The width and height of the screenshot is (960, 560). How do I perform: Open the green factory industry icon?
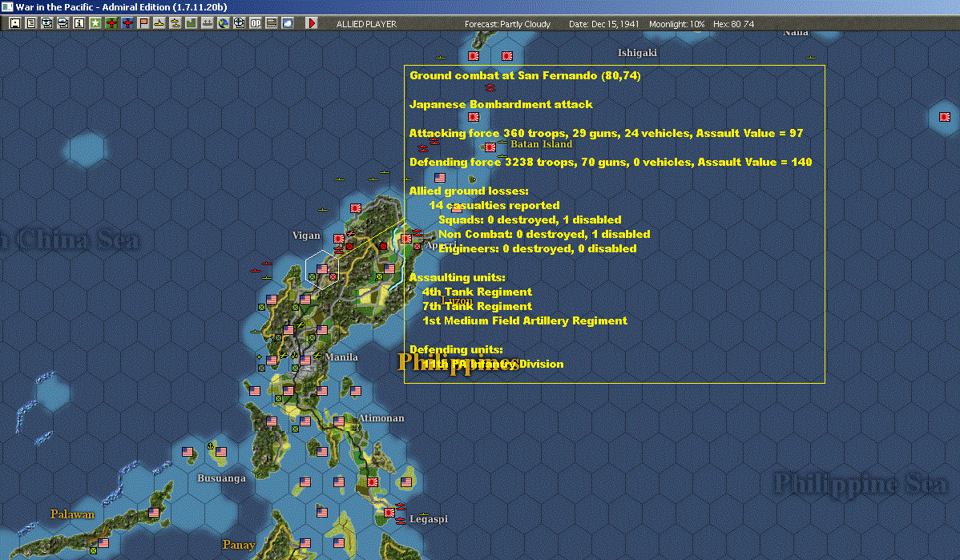tap(191, 22)
